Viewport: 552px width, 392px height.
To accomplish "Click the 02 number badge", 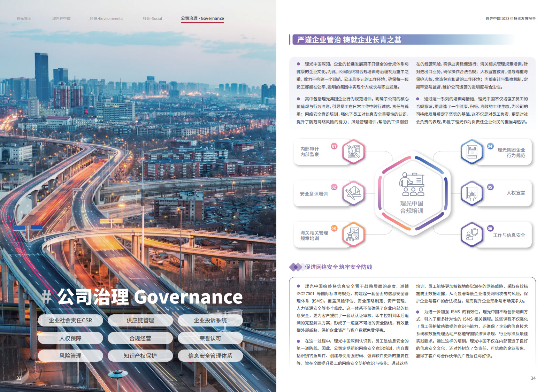I will point(334,187).
